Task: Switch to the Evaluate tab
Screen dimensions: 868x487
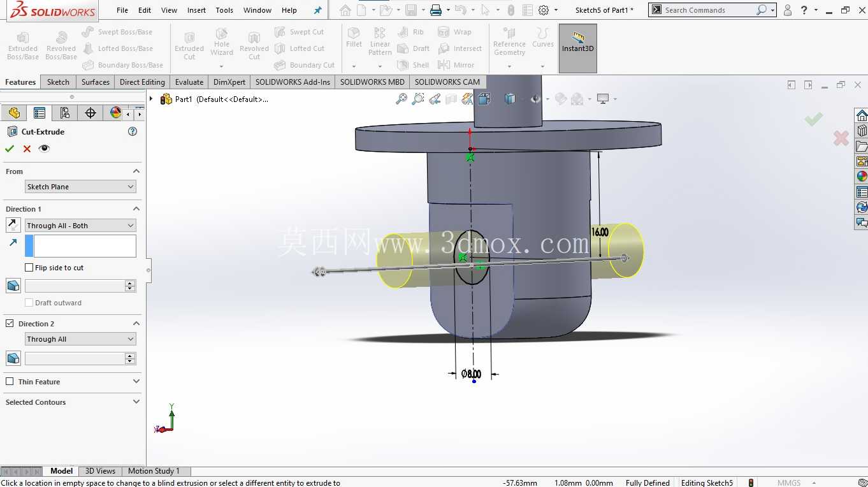Action: (x=189, y=82)
